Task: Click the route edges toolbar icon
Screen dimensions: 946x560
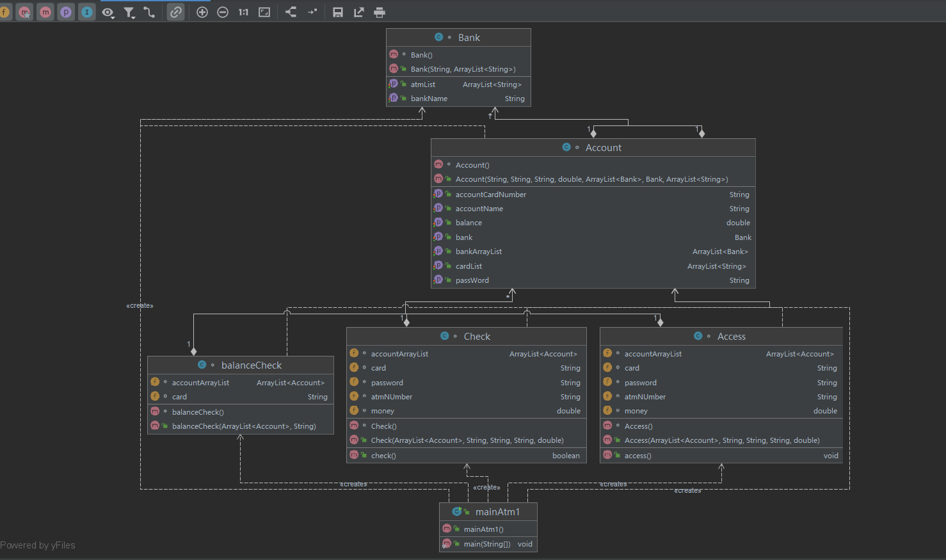Action: 312,12
